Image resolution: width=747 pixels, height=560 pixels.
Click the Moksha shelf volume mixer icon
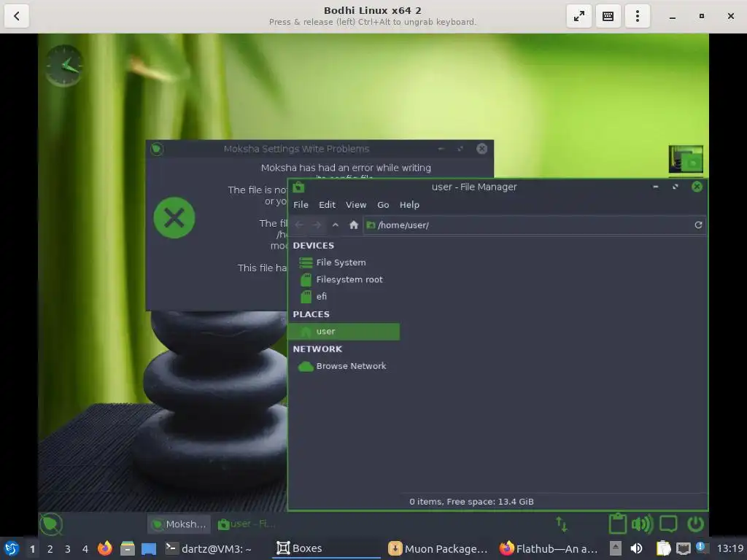pyautogui.click(x=642, y=524)
